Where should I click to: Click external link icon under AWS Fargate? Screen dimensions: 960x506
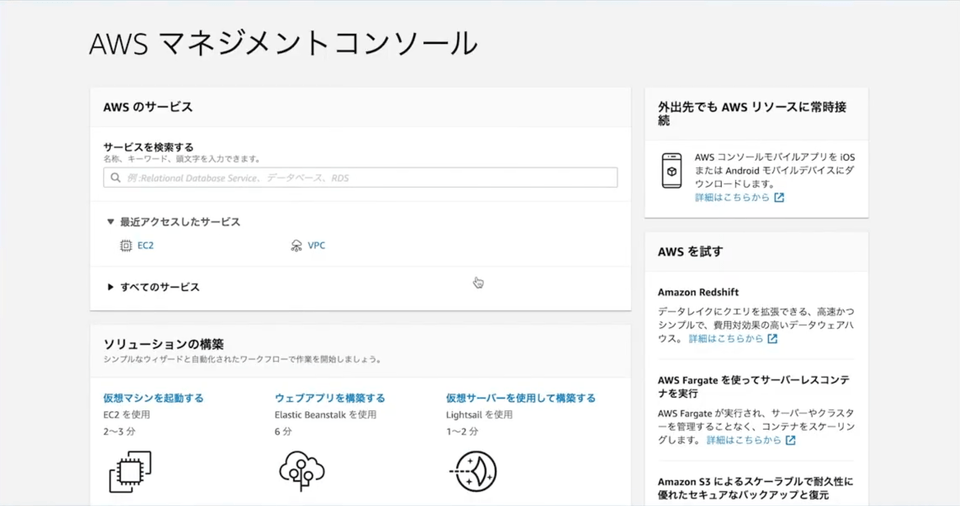pos(790,440)
